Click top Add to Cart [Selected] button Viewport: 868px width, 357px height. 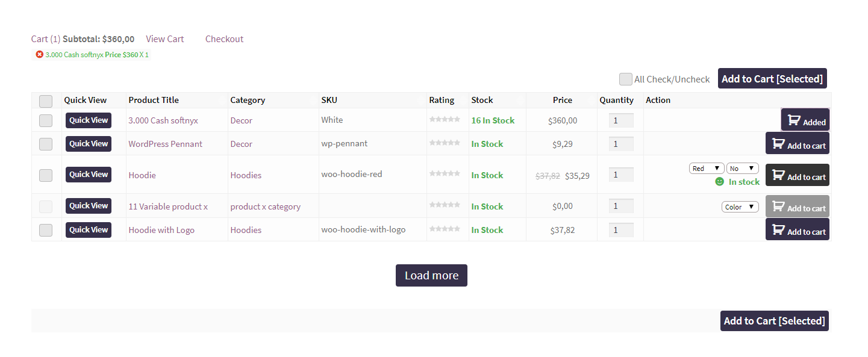pyautogui.click(x=772, y=79)
